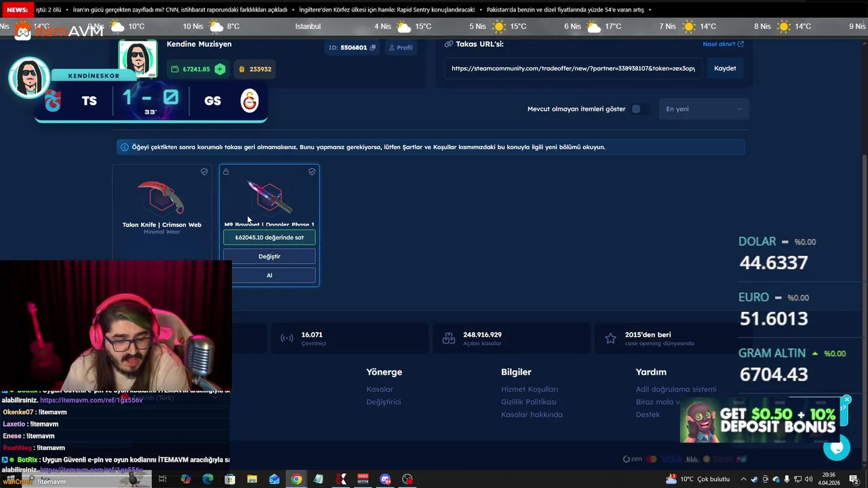Screen dimensions: 868x488
Task: Sell the item for ₺62045.10
Action: pos(269,238)
